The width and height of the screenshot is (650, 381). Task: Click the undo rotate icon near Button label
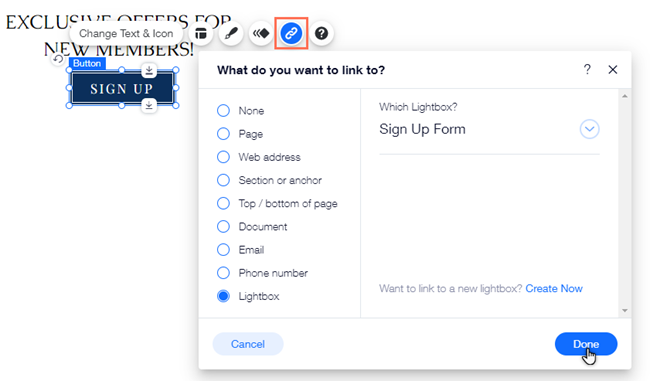coord(58,59)
